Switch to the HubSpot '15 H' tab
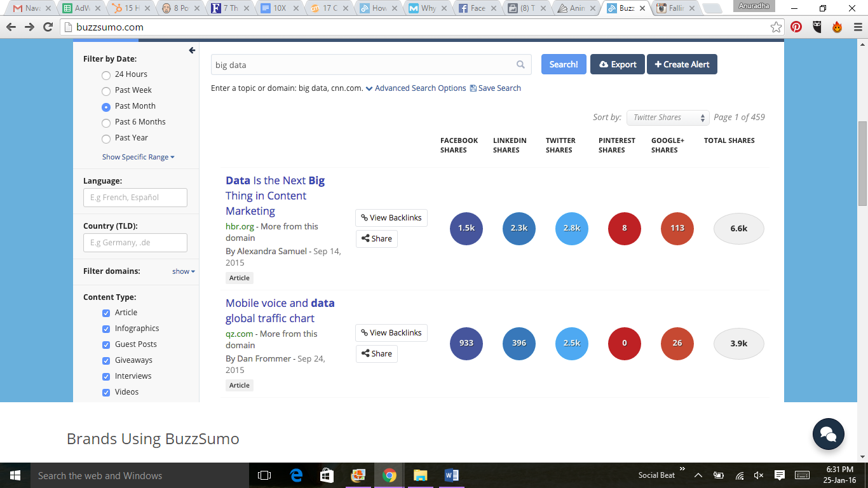 [x=130, y=8]
